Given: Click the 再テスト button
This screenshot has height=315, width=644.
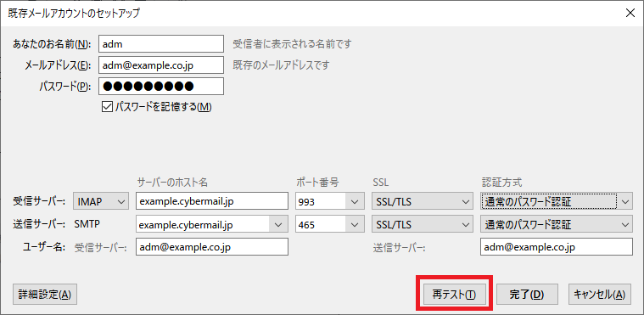Looking at the screenshot, I should click(455, 294).
